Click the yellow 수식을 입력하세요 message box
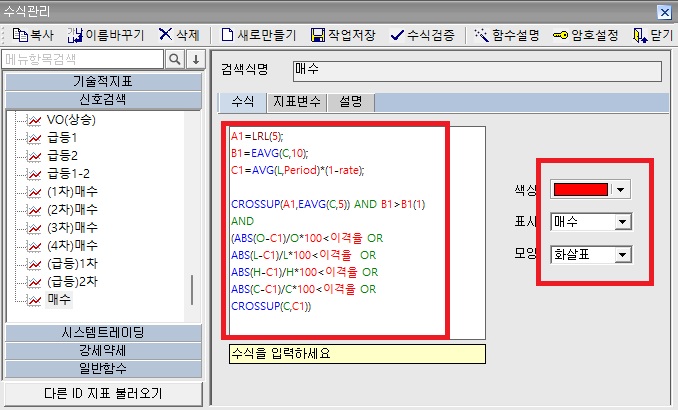678x410 pixels. (357, 354)
